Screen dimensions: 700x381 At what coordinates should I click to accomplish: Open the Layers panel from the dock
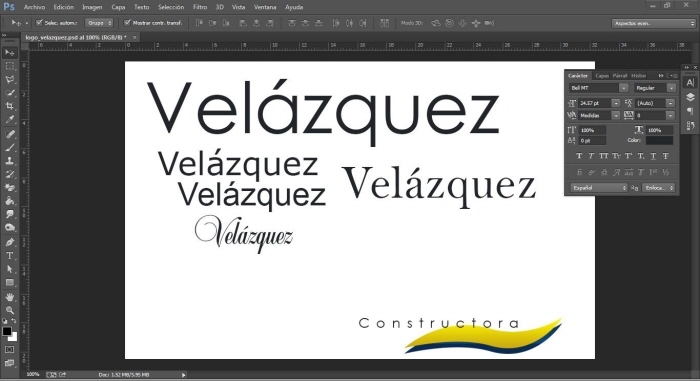tap(690, 97)
